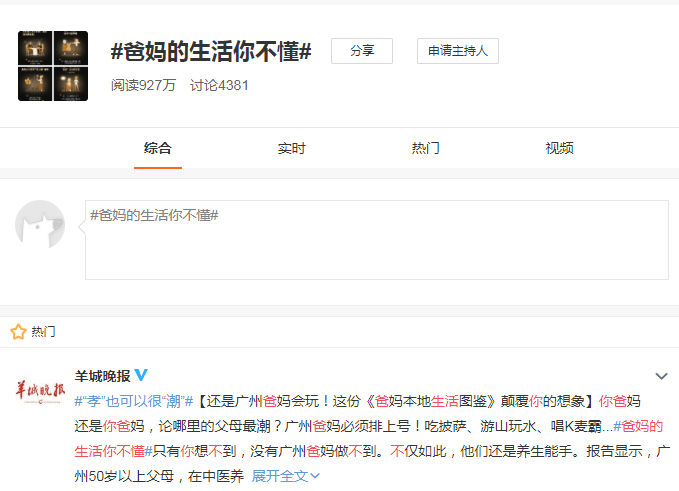Click the topic cover thumbnail image
Image resolution: width=679 pixels, height=491 pixels.
click(53, 66)
